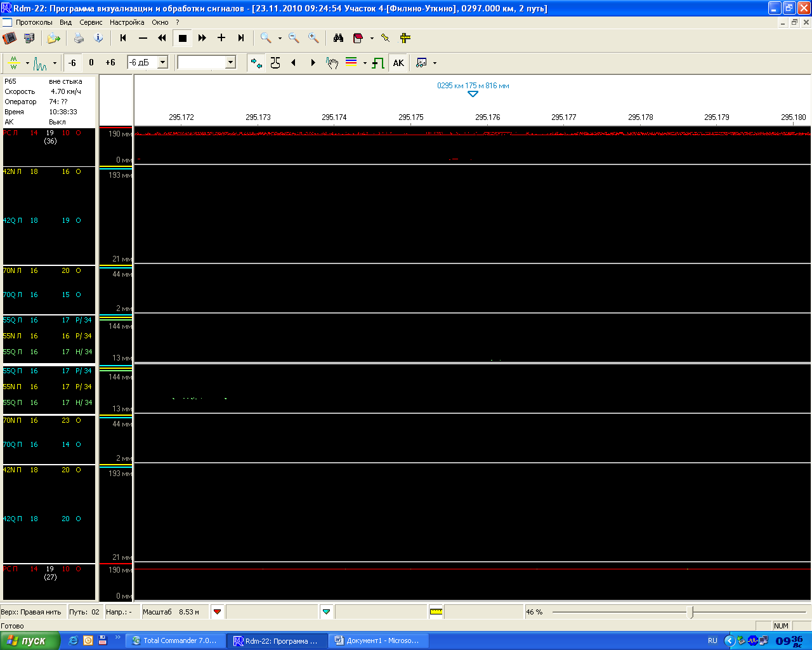Step right with the black right arrow
Screen dimensions: 812x650
tap(313, 63)
